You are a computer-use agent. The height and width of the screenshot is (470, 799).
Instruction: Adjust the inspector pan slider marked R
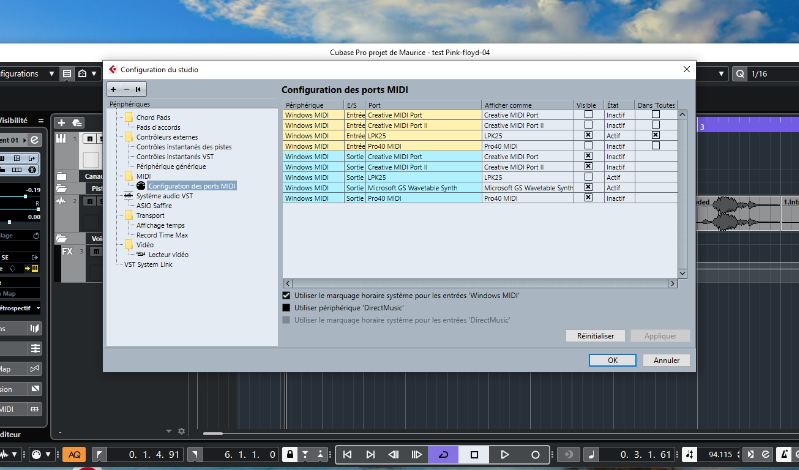tap(20, 208)
